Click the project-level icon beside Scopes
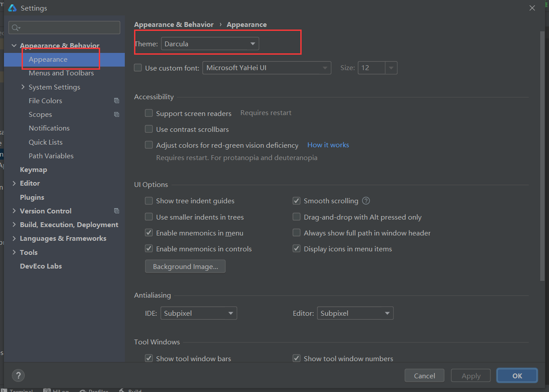Screen dimensions: 549x392 point(116,114)
